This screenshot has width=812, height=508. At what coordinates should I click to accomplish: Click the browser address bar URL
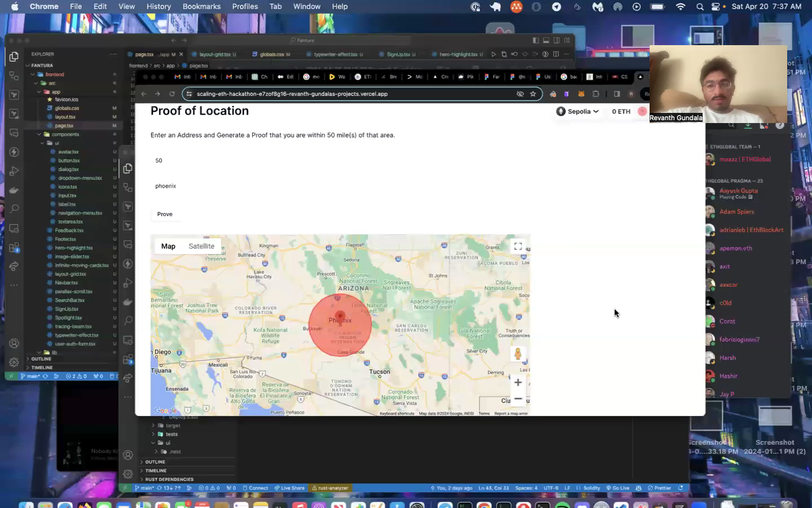pyautogui.click(x=292, y=94)
